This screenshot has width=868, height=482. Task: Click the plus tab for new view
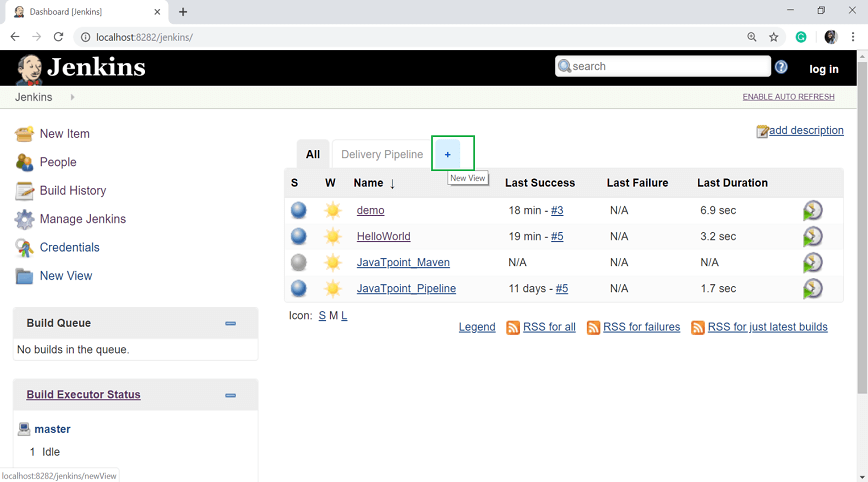coord(447,154)
